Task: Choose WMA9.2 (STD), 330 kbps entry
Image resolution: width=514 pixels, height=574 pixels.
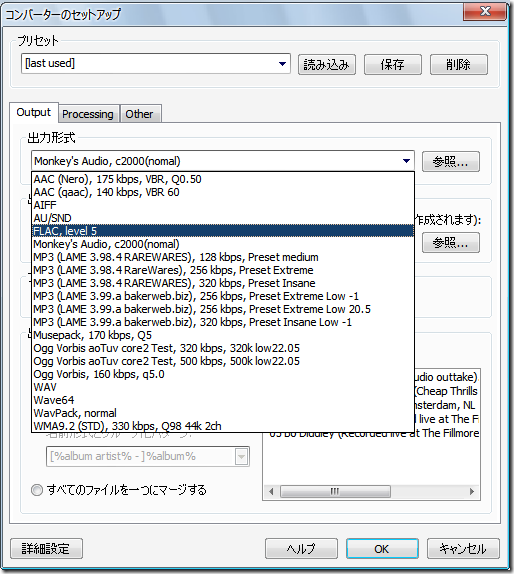Action: click(x=223, y=426)
